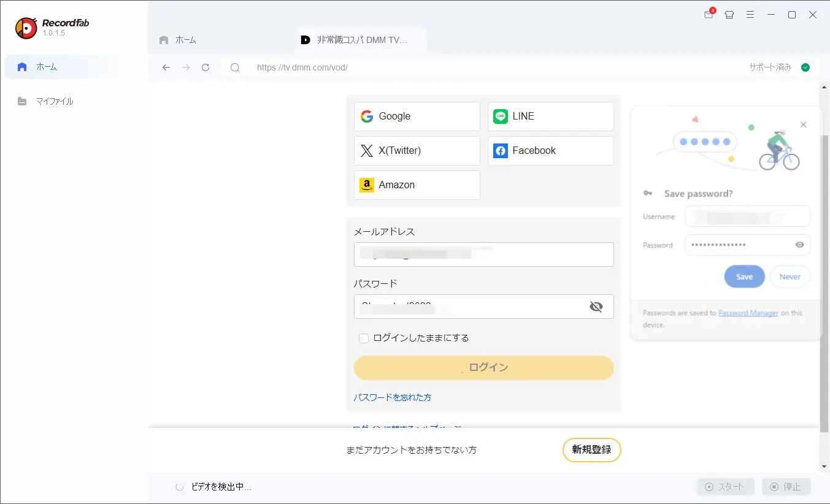Click the 新規登録 button
Viewport: 830px width, 504px height.
592,450
